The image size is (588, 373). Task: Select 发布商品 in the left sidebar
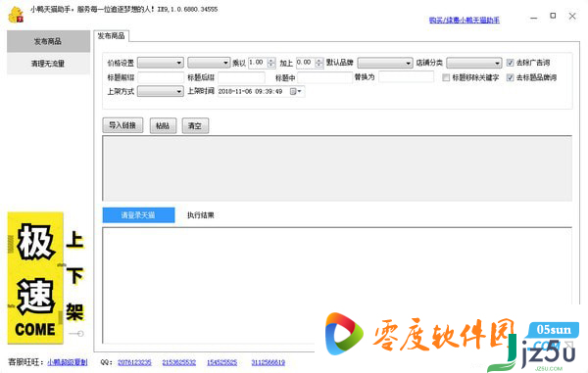pyautogui.click(x=48, y=41)
